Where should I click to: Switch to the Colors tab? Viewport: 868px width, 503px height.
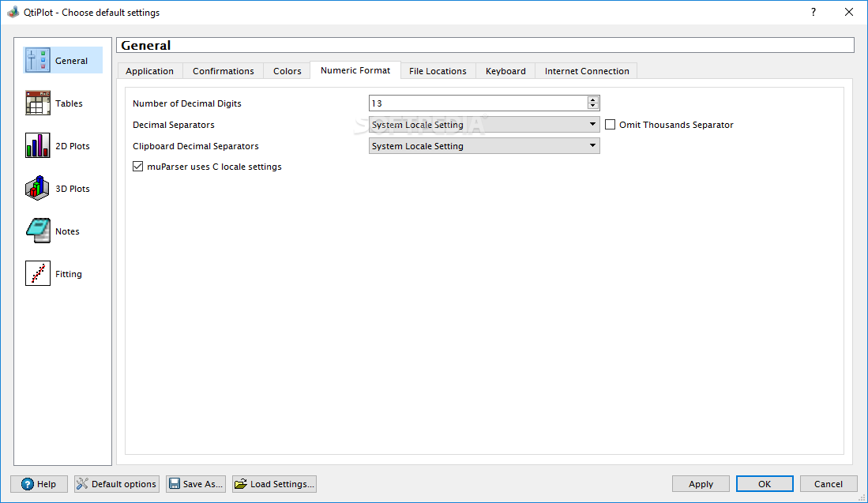pos(287,71)
